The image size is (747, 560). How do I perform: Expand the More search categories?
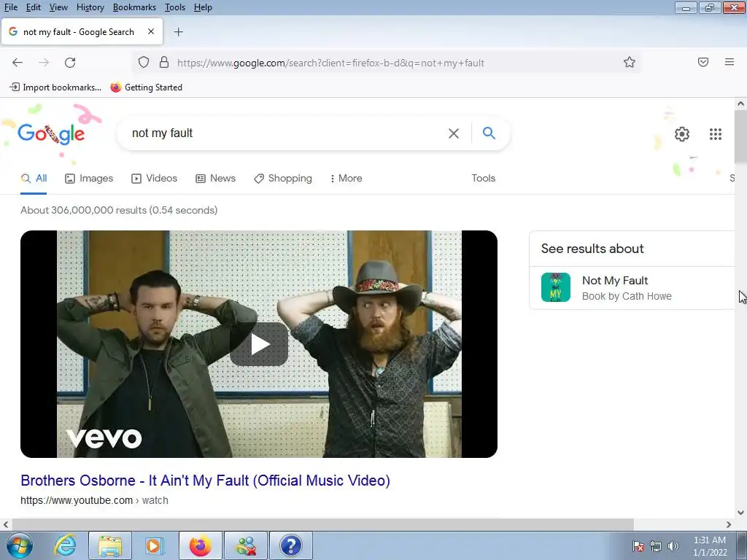(346, 178)
